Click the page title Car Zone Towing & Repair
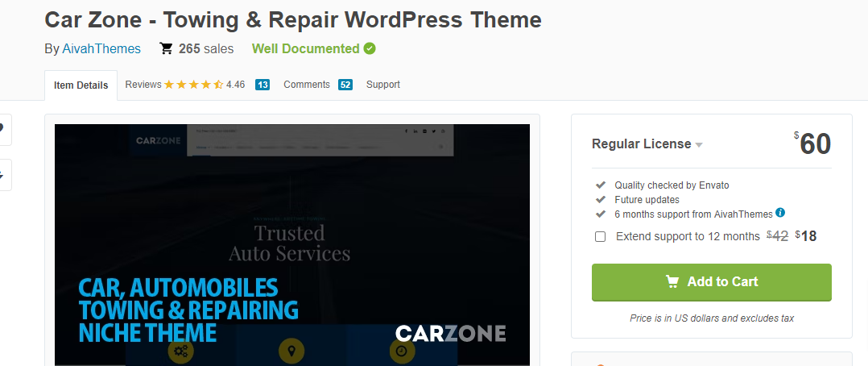Image resolution: width=868 pixels, height=366 pixels. (x=293, y=20)
